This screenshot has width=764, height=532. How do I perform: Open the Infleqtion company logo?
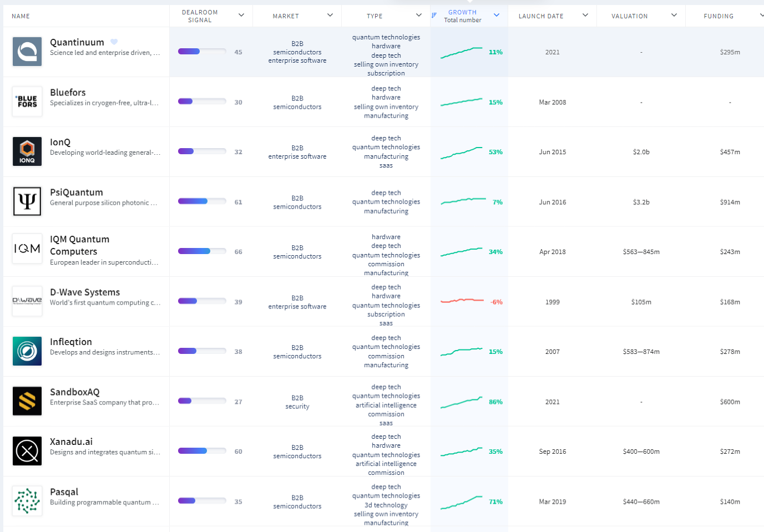pyautogui.click(x=27, y=351)
